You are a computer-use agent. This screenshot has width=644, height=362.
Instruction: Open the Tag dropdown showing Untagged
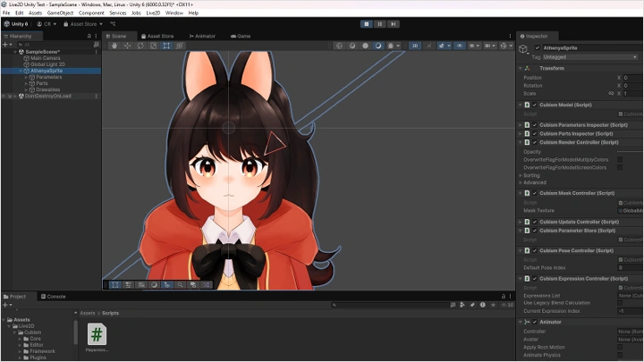click(x=589, y=57)
